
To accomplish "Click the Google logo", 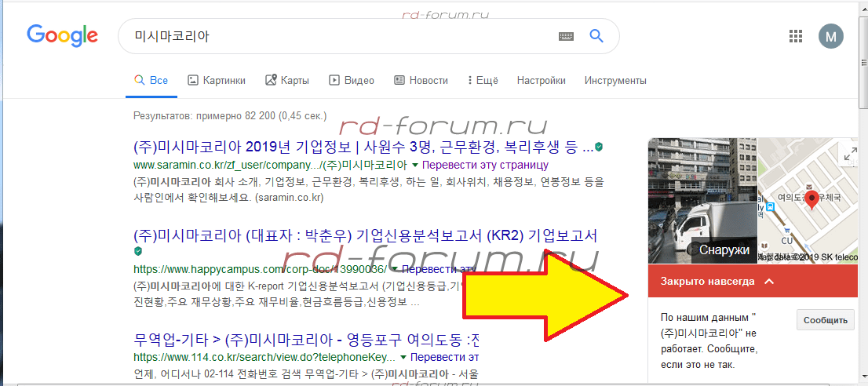I will (x=62, y=35).
